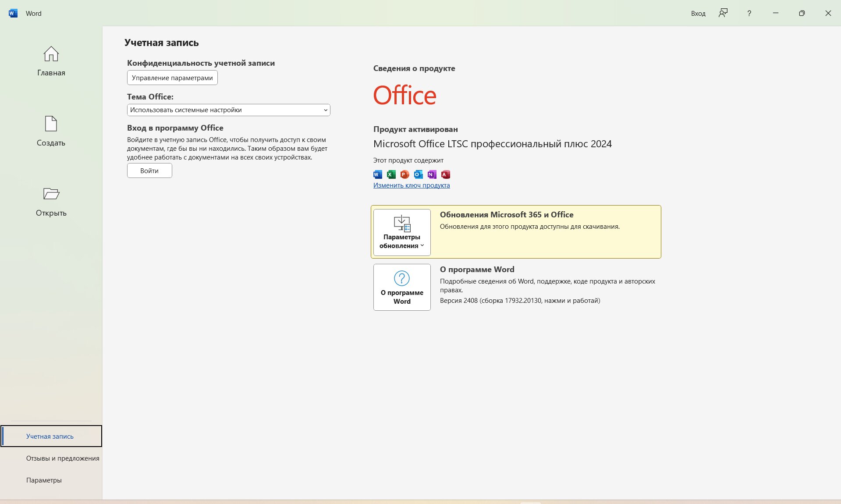Click the О программе Word button
This screenshot has height=504, width=841.
click(402, 287)
